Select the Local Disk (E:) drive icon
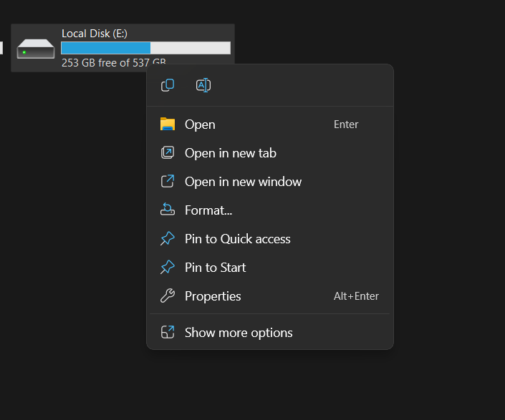 pos(36,49)
